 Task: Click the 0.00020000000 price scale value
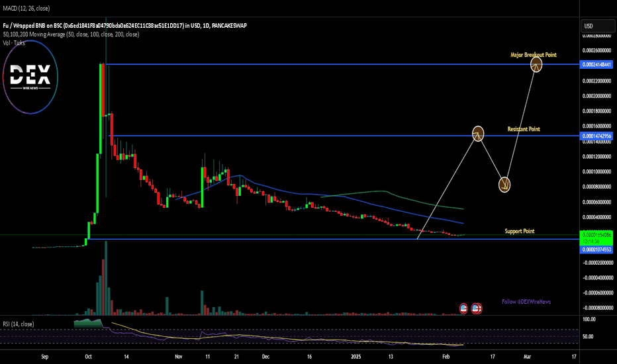597,96
